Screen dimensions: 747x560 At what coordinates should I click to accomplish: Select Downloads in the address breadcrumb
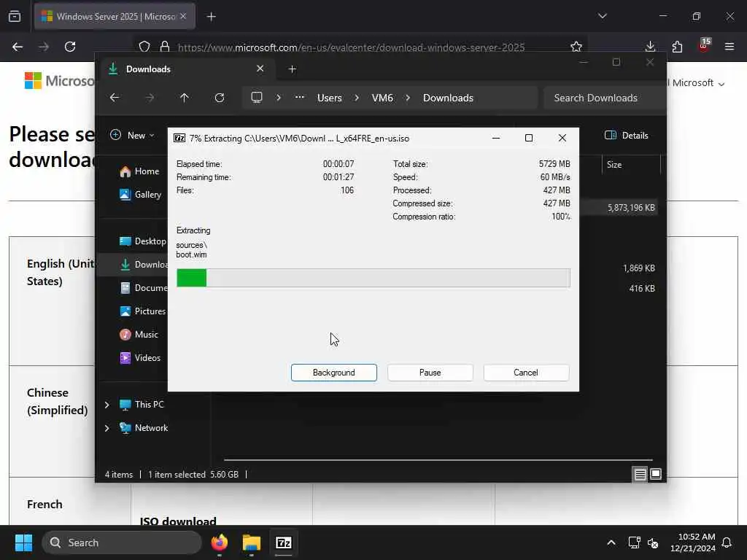point(448,98)
